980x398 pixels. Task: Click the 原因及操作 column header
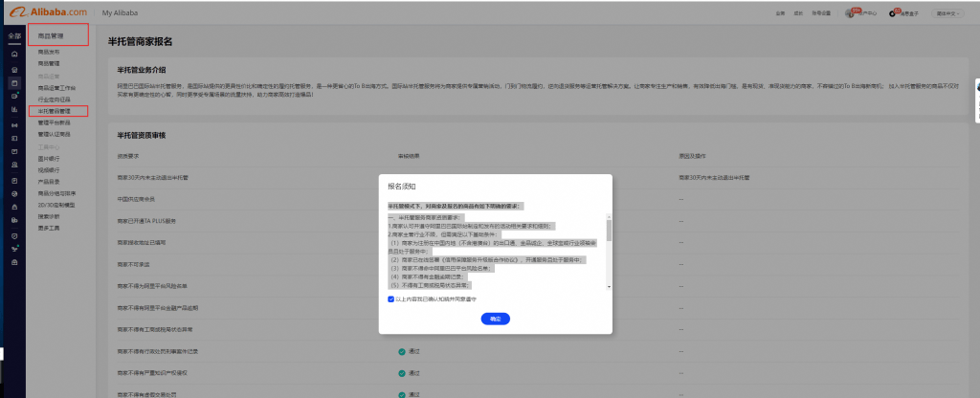click(692, 155)
